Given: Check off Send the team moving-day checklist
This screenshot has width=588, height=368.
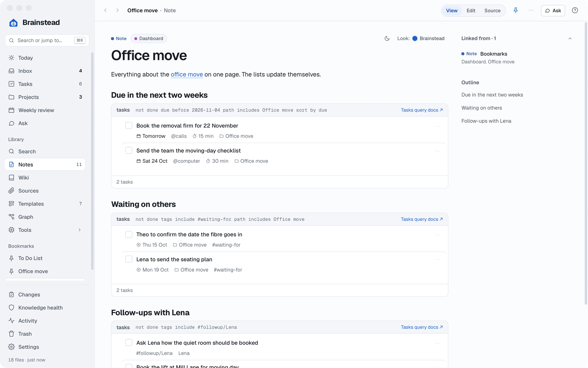Looking at the screenshot, I should pyautogui.click(x=129, y=150).
